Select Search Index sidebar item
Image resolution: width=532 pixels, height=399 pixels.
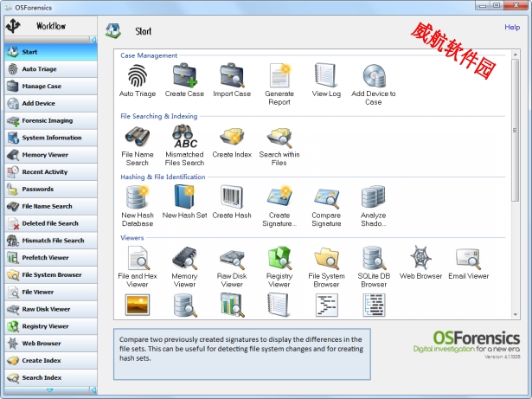51,378
